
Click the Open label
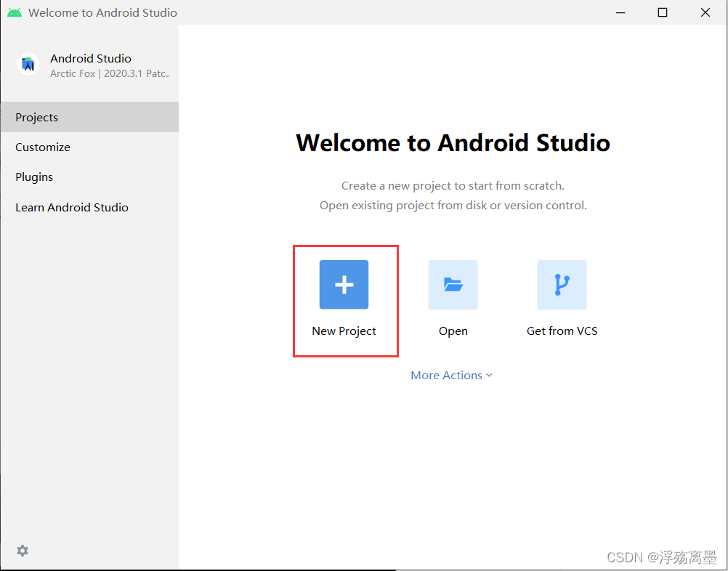click(453, 331)
